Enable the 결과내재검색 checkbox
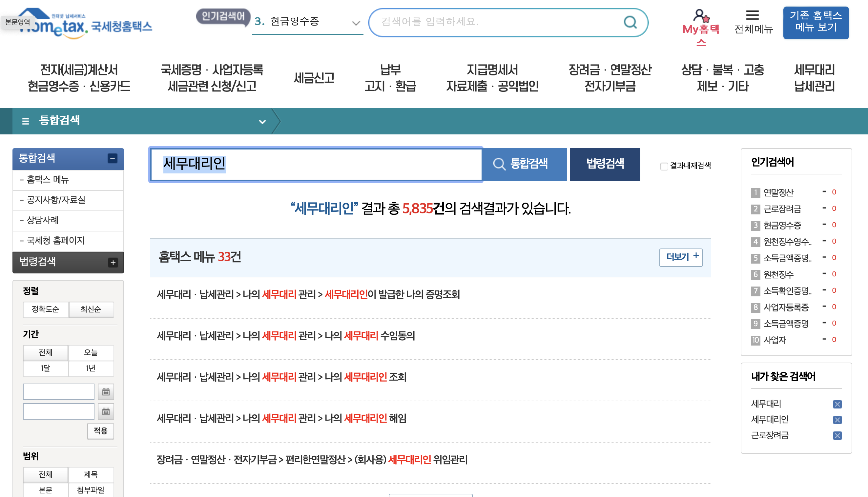The width and height of the screenshot is (868, 497). coord(664,166)
